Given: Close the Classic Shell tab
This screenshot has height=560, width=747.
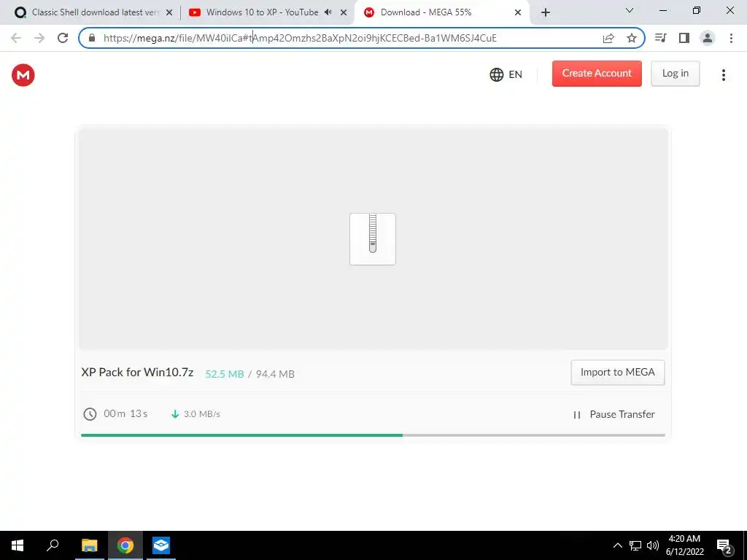Looking at the screenshot, I should click(169, 13).
